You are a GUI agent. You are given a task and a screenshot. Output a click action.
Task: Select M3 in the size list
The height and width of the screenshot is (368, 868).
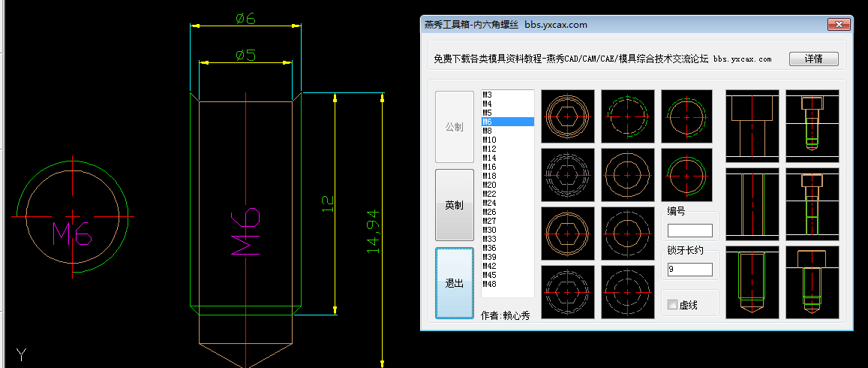click(x=508, y=95)
